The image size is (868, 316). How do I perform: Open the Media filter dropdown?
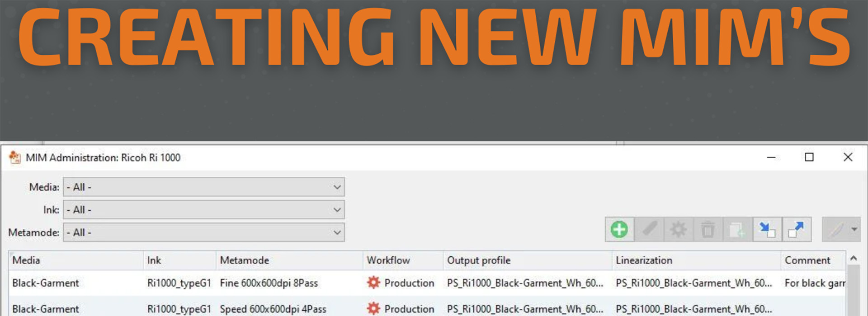coord(204,187)
